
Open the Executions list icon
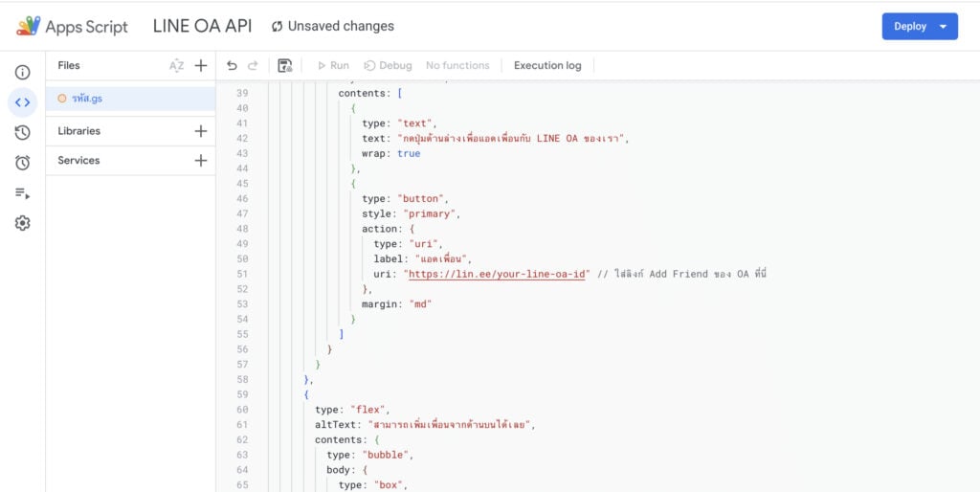click(x=23, y=193)
